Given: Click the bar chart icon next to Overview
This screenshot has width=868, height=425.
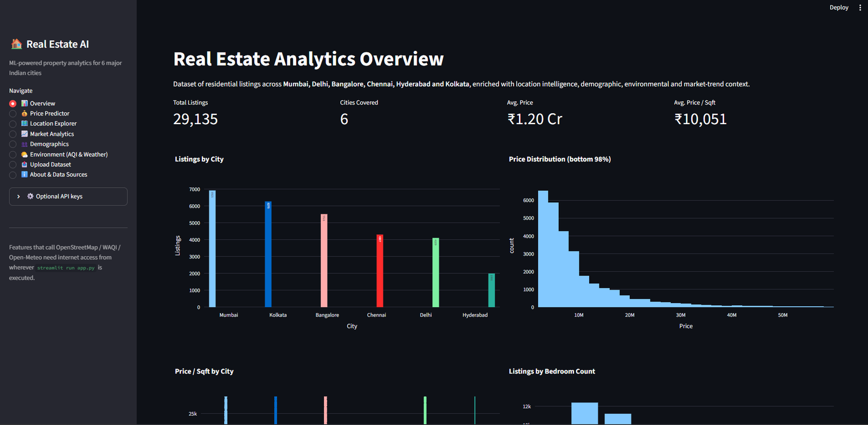Looking at the screenshot, I should (24, 103).
